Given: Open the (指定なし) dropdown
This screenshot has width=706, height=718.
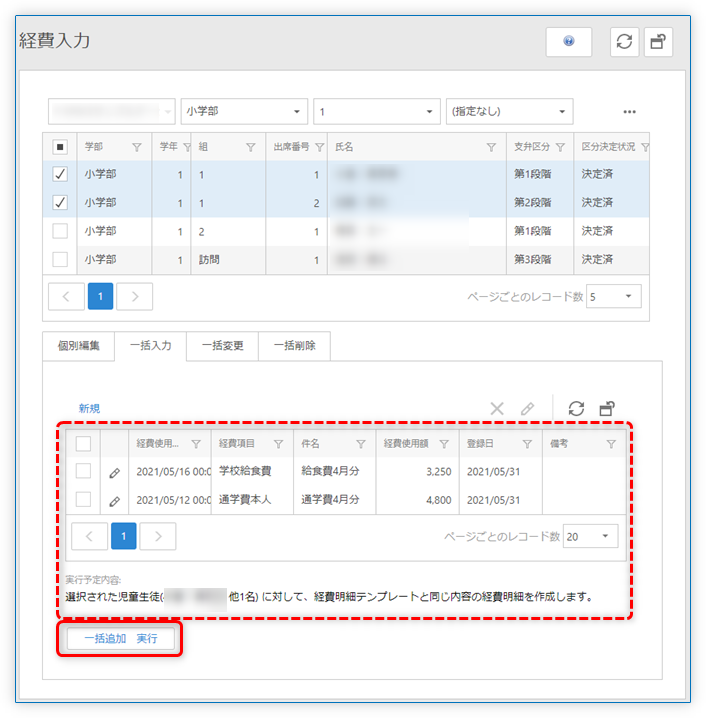Looking at the screenshot, I should pos(510,111).
